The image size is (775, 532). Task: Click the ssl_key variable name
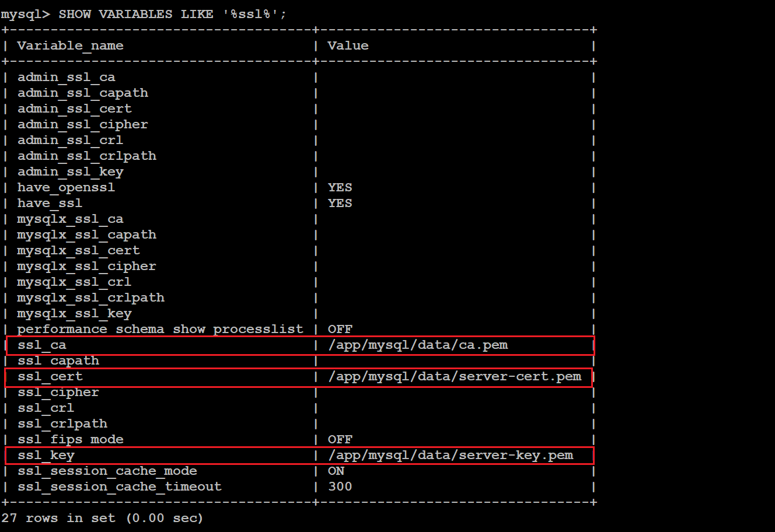tap(46, 455)
